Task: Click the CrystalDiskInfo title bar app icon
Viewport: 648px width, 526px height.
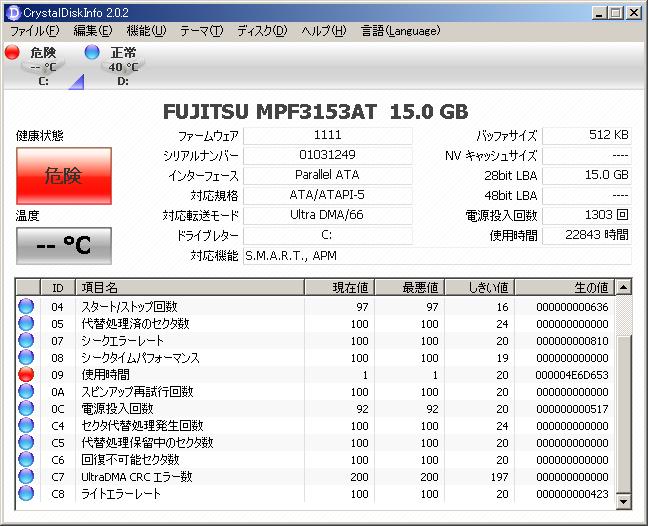Action: point(13,13)
